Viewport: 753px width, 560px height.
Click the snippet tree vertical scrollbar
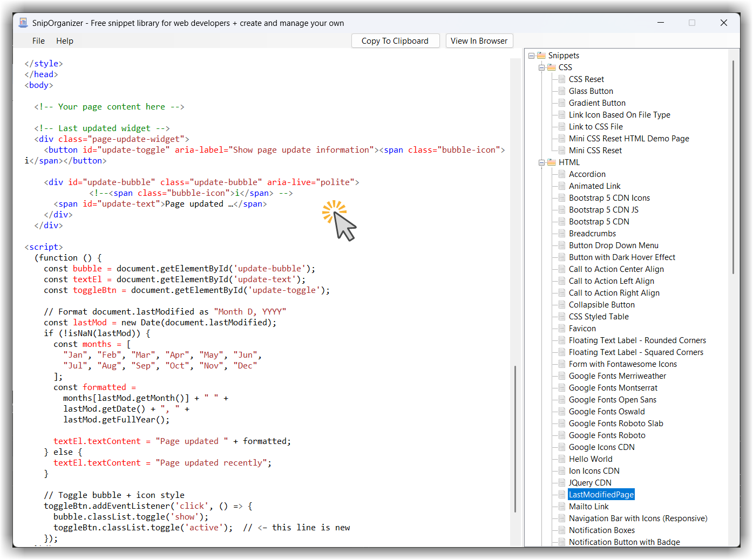(x=733, y=167)
